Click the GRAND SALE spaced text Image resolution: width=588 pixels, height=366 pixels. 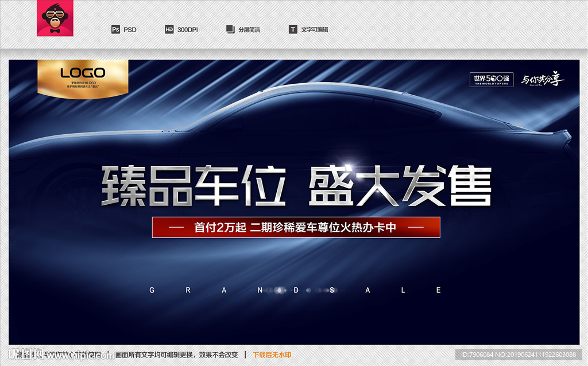(x=295, y=290)
